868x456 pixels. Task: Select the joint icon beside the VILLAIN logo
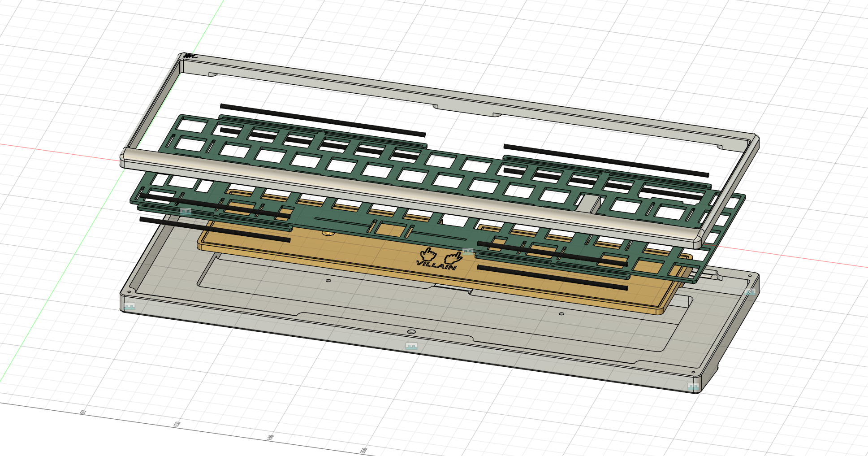[468, 252]
